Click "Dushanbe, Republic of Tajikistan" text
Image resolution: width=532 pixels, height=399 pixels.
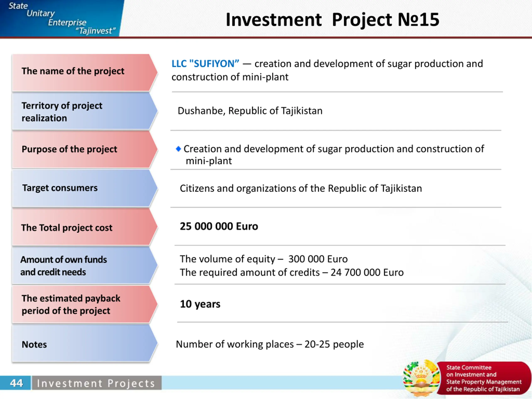coord(250,111)
